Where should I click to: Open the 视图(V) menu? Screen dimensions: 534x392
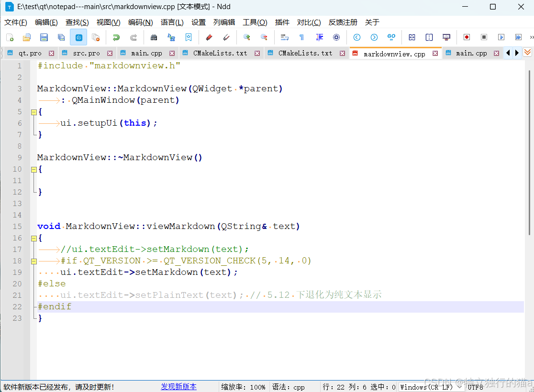pyautogui.click(x=108, y=22)
